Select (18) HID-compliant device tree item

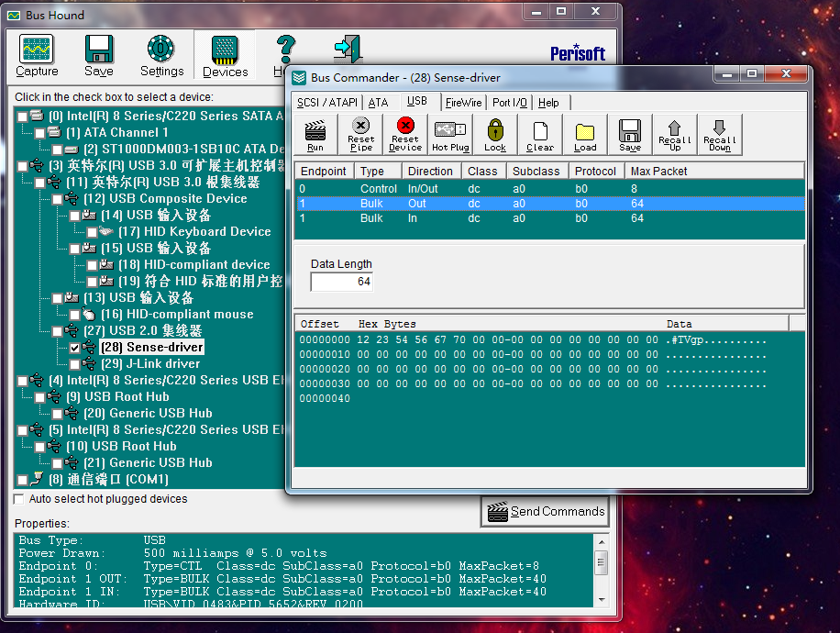point(194,265)
